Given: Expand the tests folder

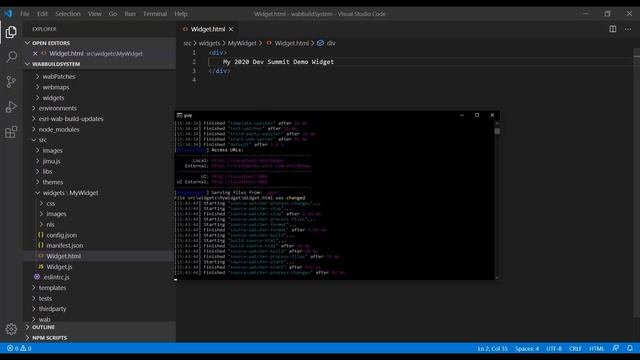Looking at the screenshot, I should point(45,298).
